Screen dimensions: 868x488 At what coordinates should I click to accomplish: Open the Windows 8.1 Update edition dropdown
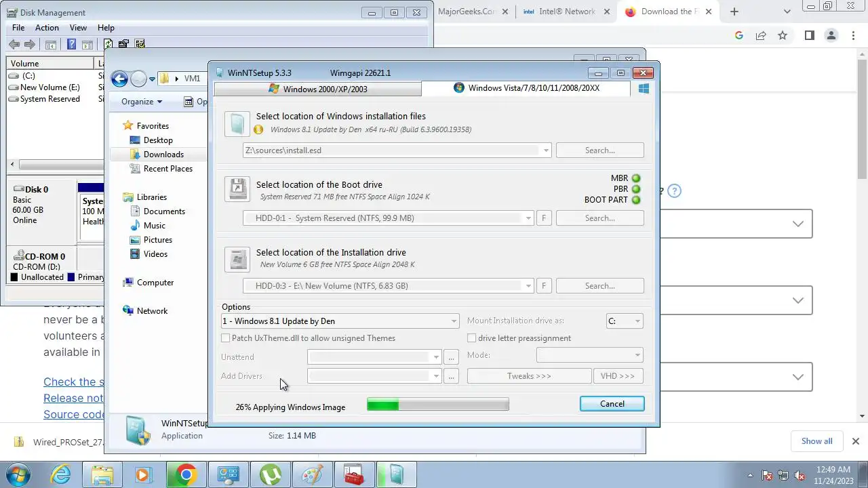pos(454,321)
